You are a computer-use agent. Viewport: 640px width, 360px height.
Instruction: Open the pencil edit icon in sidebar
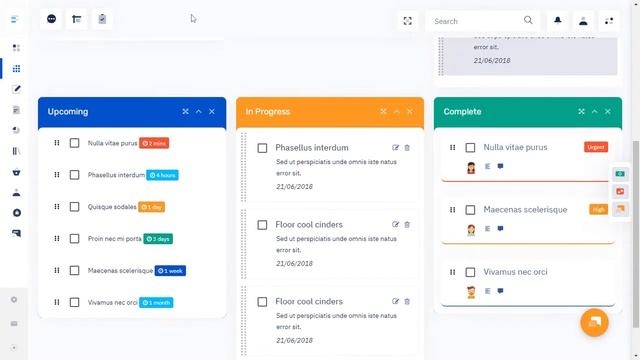16,89
